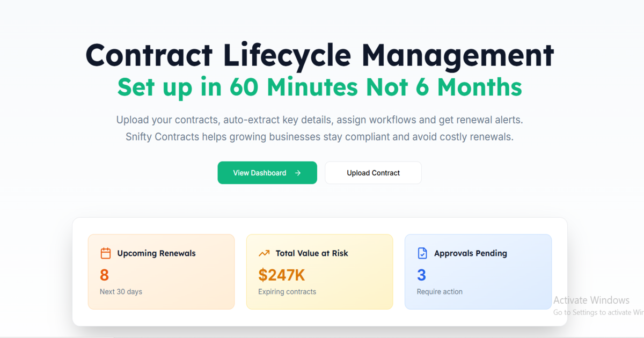Select the Approvals Pending card title

coord(471,253)
